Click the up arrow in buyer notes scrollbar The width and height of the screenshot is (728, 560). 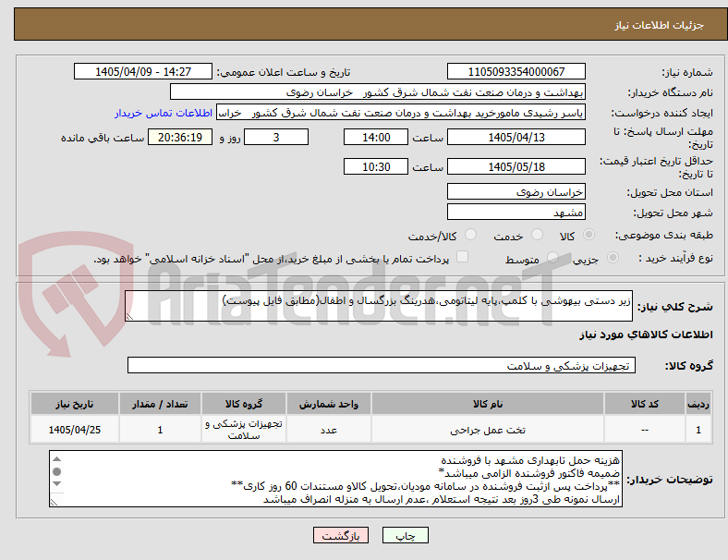tap(56, 459)
